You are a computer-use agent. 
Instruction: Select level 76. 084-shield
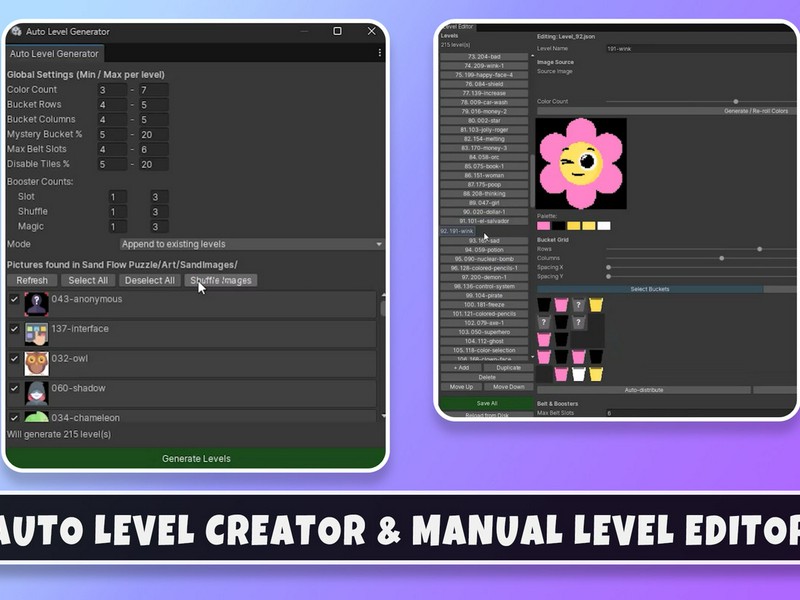(x=484, y=84)
